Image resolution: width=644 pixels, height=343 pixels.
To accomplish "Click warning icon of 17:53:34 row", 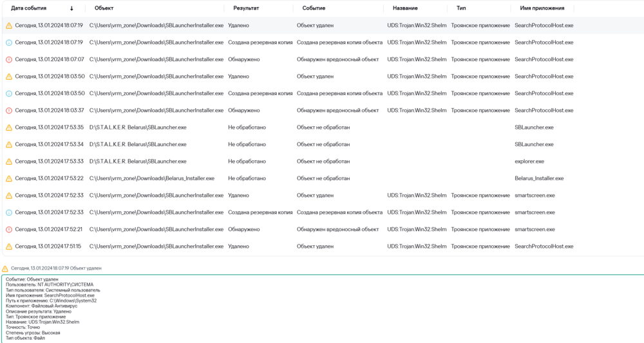I will click(x=9, y=145).
